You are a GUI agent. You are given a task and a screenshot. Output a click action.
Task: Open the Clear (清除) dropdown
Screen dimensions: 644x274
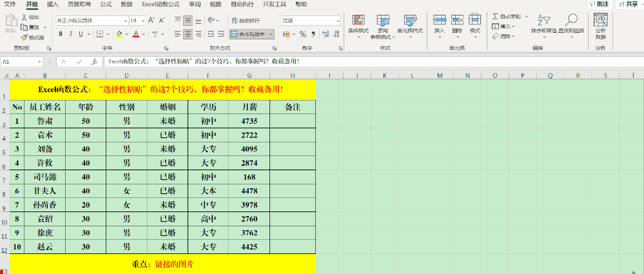pos(503,36)
